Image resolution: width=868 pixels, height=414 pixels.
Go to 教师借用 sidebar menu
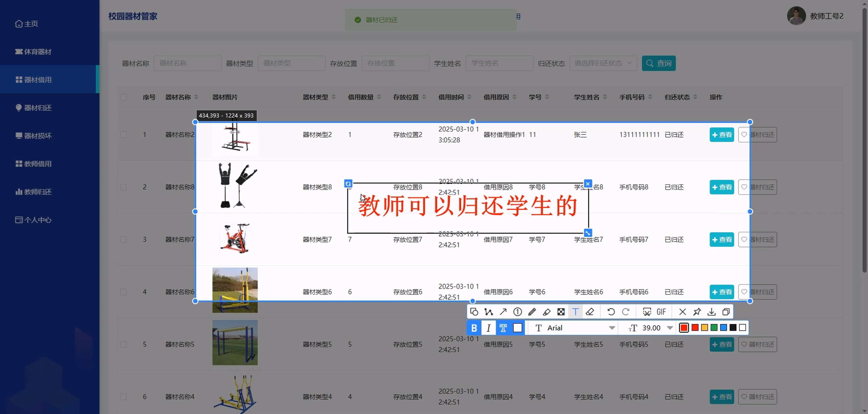[x=38, y=164]
